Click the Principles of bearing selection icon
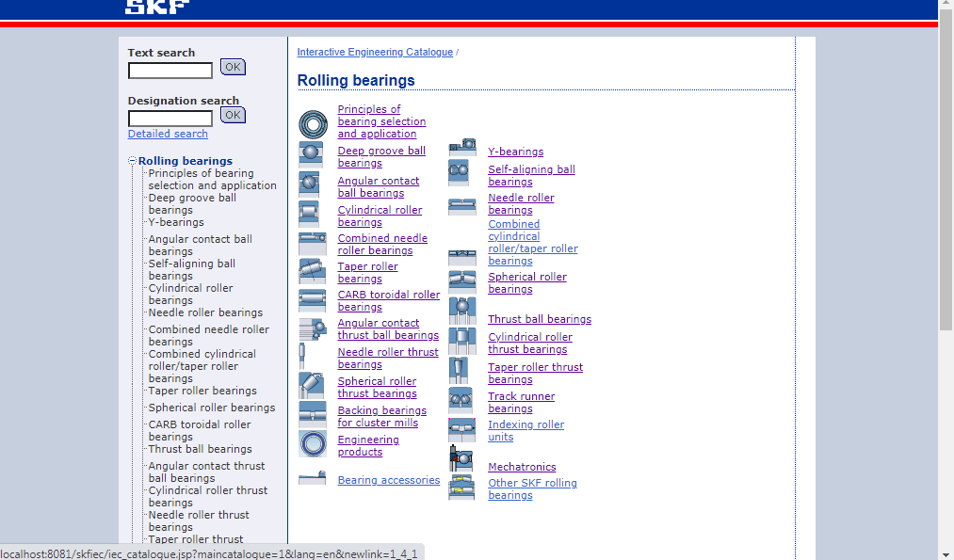 (x=313, y=124)
